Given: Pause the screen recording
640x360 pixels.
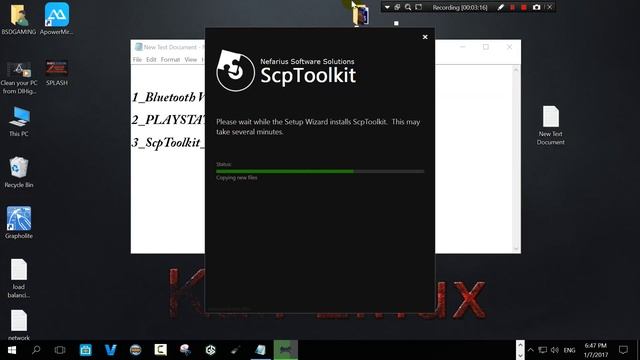Looking at the screenshot, I should pos(512,7).
